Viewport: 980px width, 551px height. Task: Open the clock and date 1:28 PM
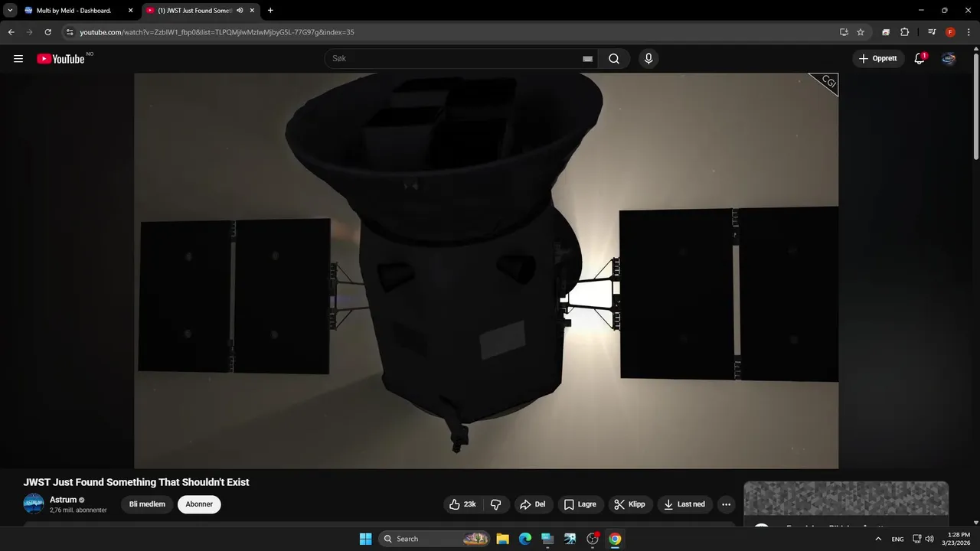957,539
